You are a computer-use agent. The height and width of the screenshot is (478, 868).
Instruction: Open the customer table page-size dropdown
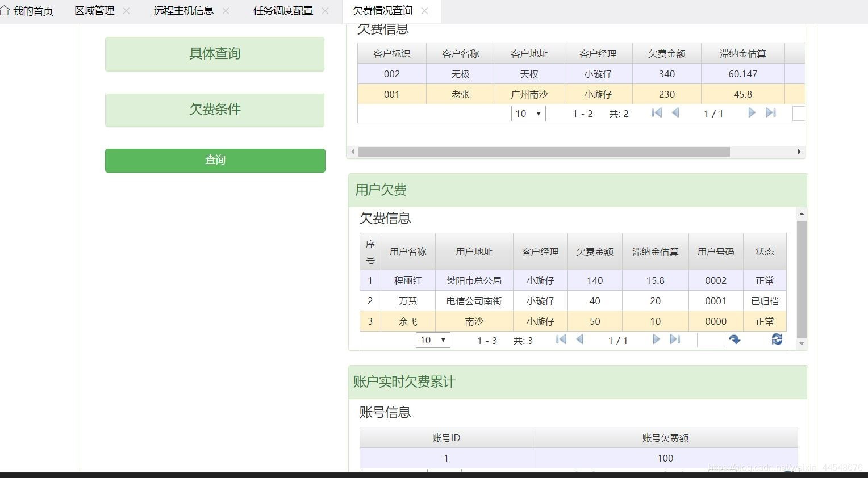tap(528, 114)
